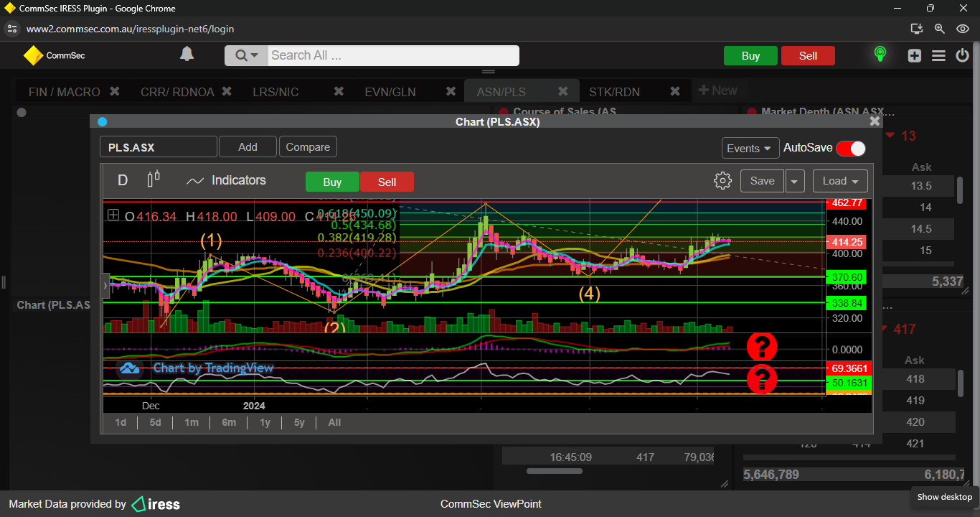Click the green lightbulb ideas icon
Screen dimensions: 980x517
(x=880, y=55)
